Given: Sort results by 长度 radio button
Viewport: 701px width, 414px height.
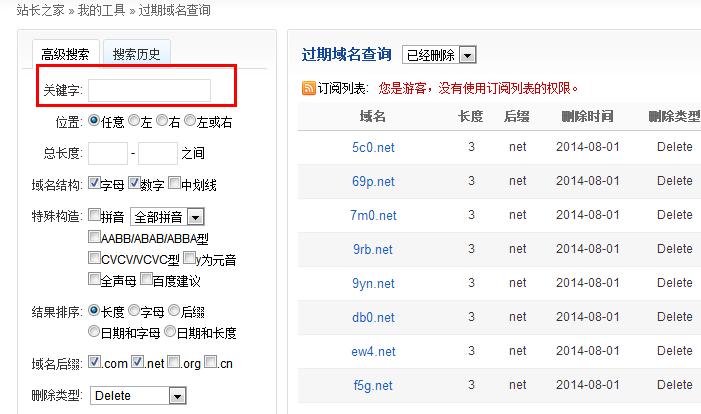Looking at the screenshot, I should 93,310.
